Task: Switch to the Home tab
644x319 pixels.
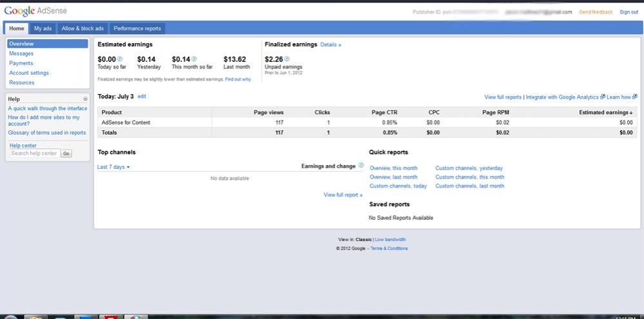Action: 16,28
